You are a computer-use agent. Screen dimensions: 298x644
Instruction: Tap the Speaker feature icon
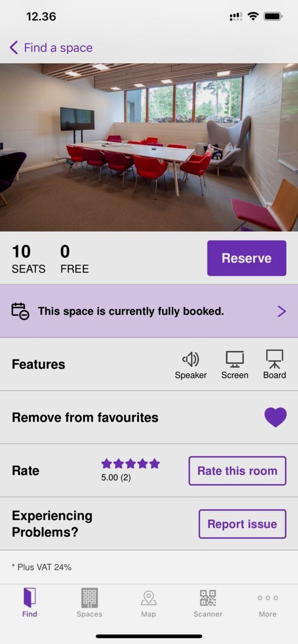pyautogui.click(x=191, y=360)
